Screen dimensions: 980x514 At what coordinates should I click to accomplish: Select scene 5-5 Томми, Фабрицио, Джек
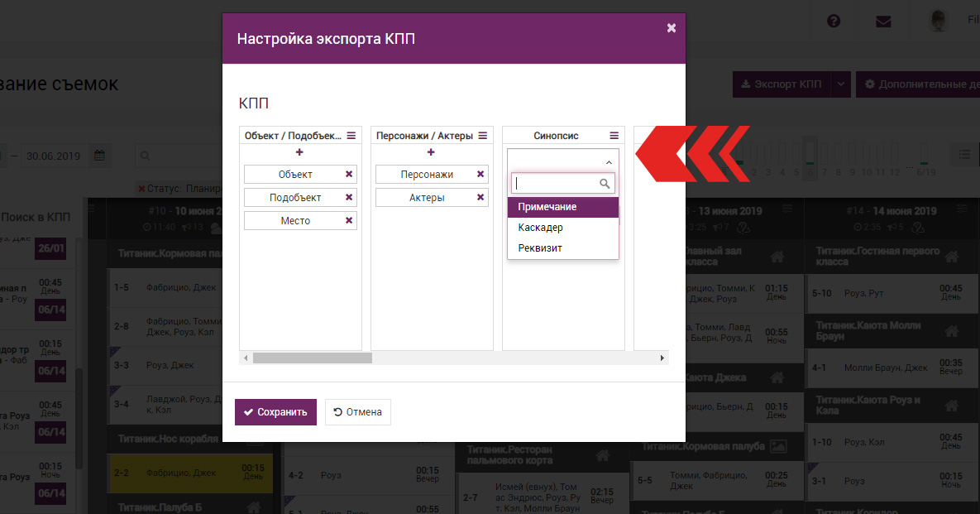point(717,481)
